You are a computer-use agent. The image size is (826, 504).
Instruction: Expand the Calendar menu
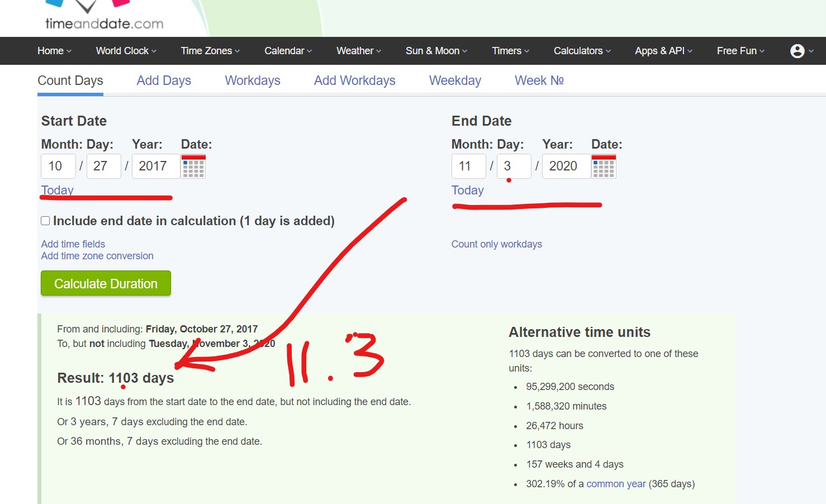point(288,51)
